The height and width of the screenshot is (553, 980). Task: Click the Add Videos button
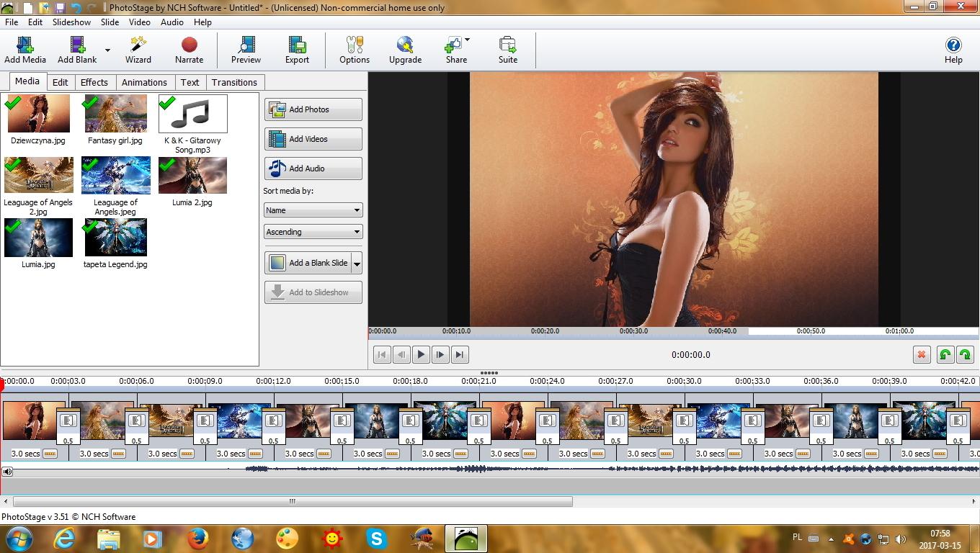(x=313, y=139)
